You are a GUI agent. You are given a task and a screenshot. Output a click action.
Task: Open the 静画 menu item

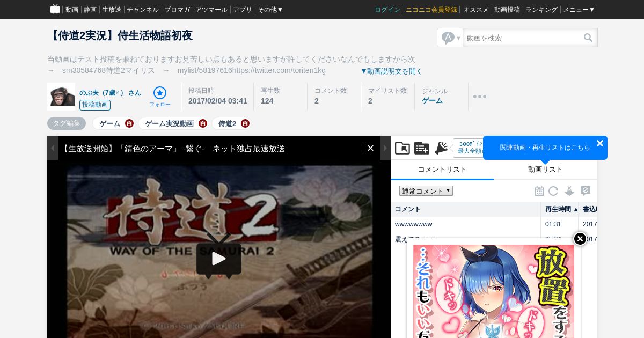click(90, 10)
